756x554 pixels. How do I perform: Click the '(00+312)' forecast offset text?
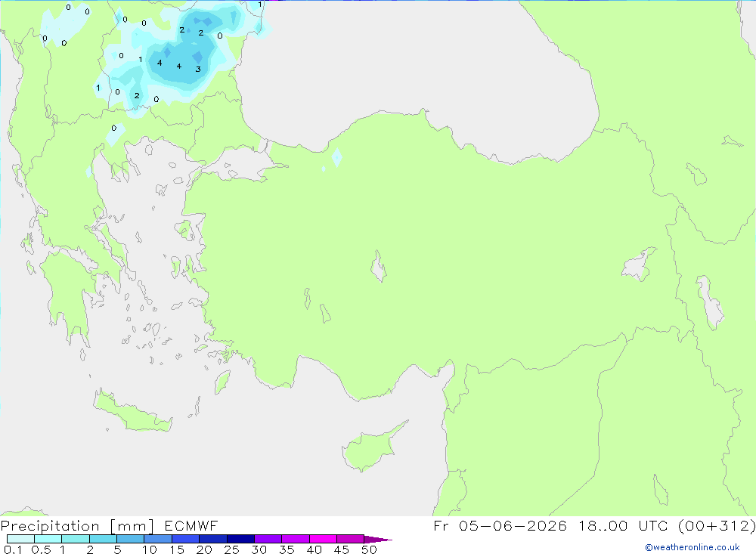(717, 526)
